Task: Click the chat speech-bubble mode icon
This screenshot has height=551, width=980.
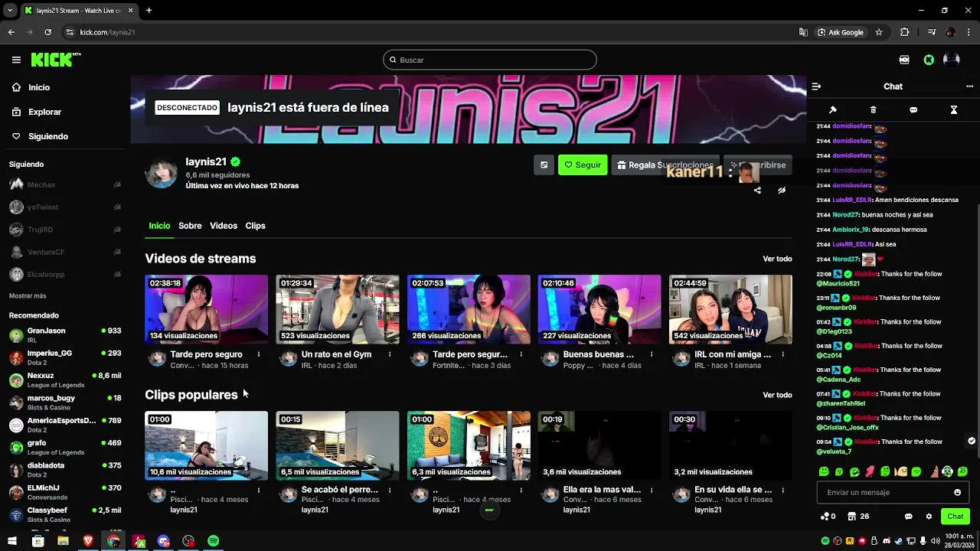Action: pyautogui.click(x=913, y=110)
